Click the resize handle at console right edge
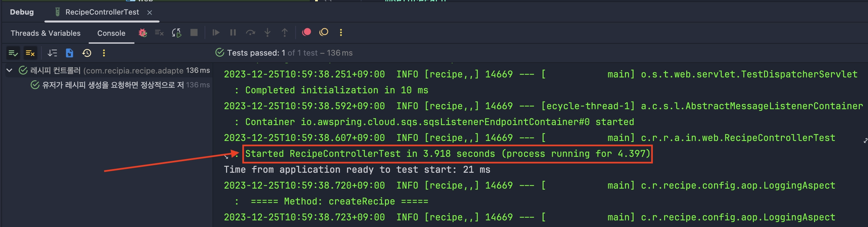 865,140
